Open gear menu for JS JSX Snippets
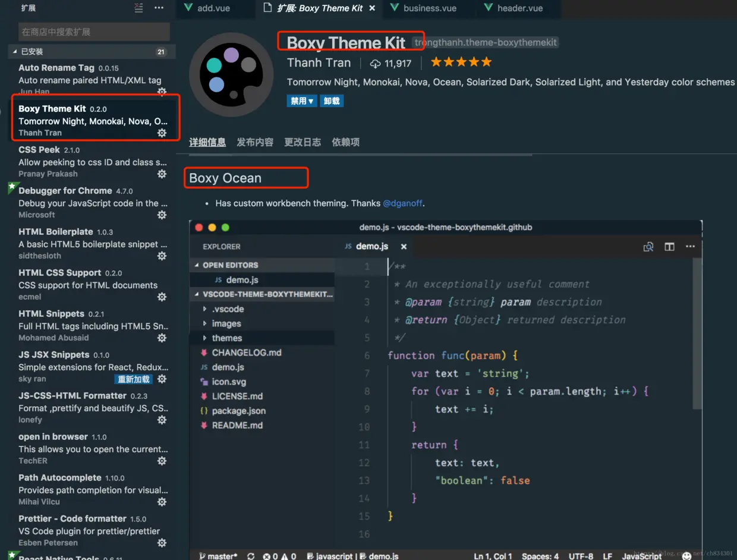737x560 pixels. pos(162,379)
